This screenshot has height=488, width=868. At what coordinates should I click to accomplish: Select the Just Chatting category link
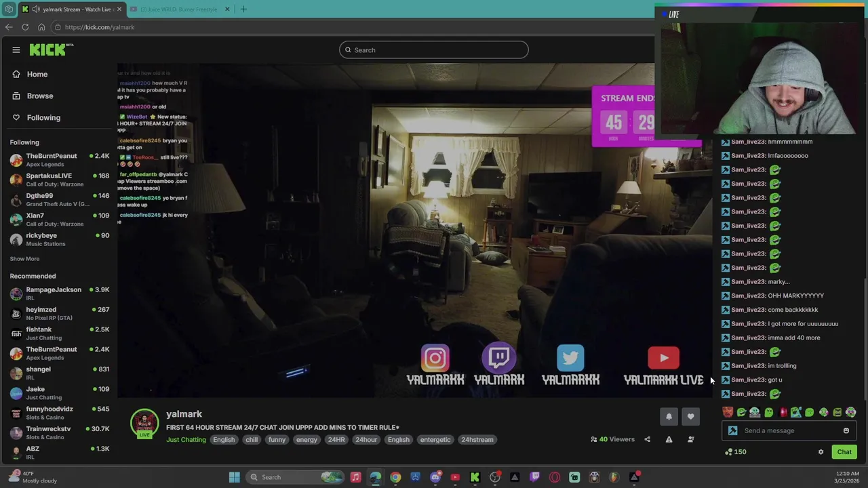[x=186, y=440]
